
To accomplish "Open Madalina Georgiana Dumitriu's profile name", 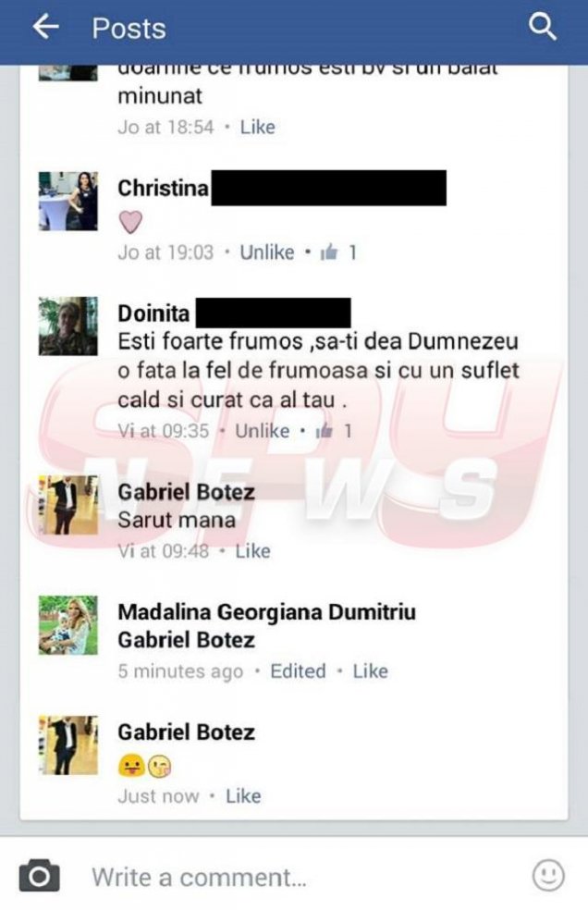I will click(266, 612).
